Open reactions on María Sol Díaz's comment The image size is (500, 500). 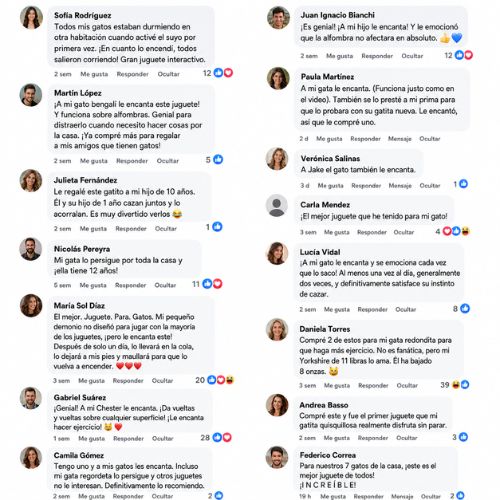pos(221,380)
